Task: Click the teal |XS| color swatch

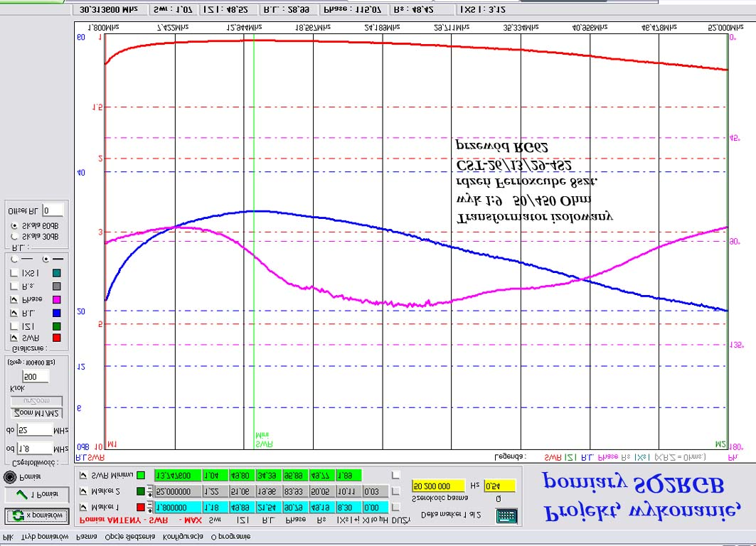Action: (56, 273)
